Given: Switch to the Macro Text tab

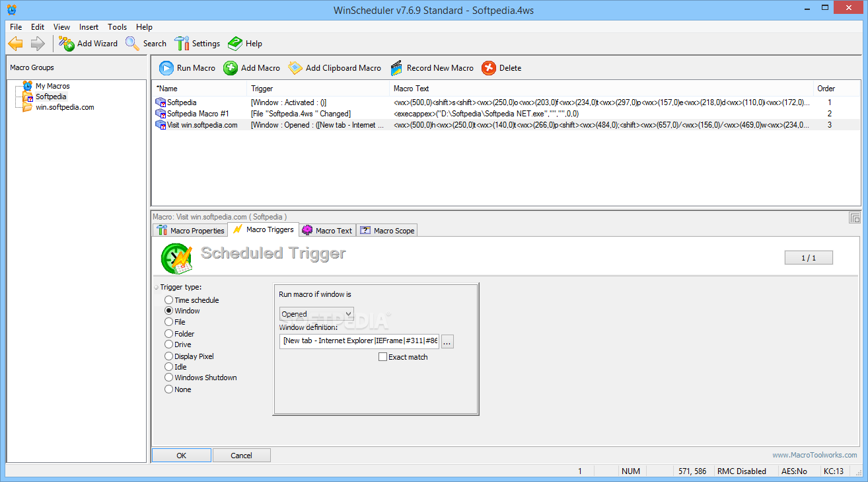Looking at the screenshot, I should [328, 230].
